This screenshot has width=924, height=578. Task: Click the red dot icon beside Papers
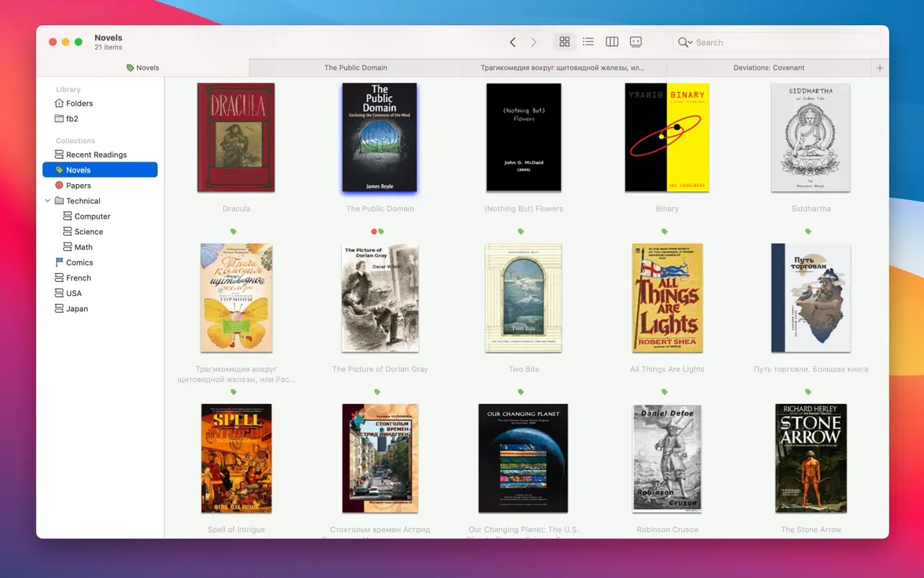pos(61,185)
